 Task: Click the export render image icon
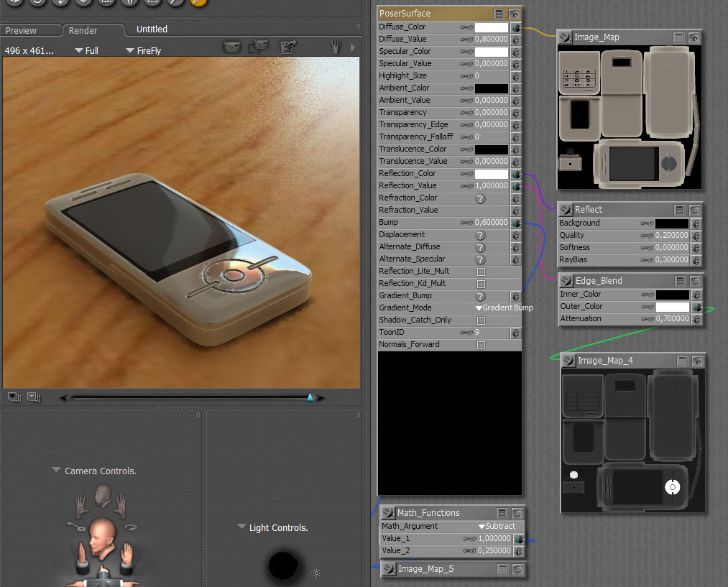(x=288, y=48)
